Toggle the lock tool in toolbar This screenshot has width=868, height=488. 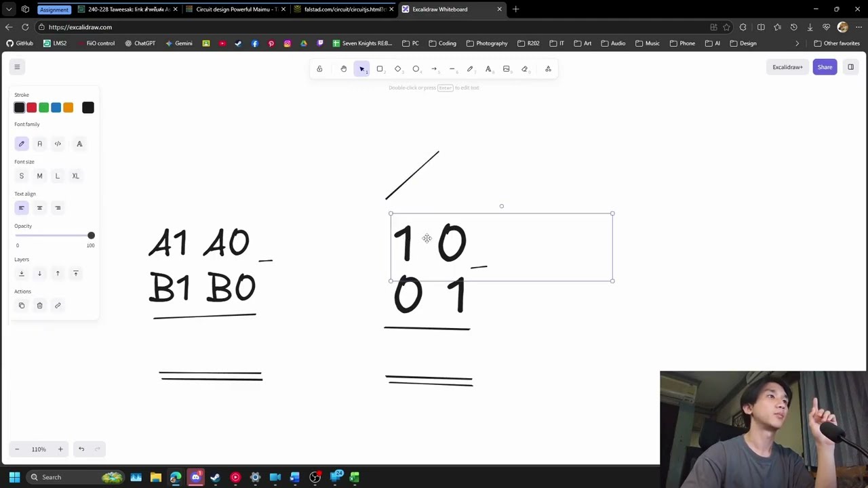click(x=319, y=68)
